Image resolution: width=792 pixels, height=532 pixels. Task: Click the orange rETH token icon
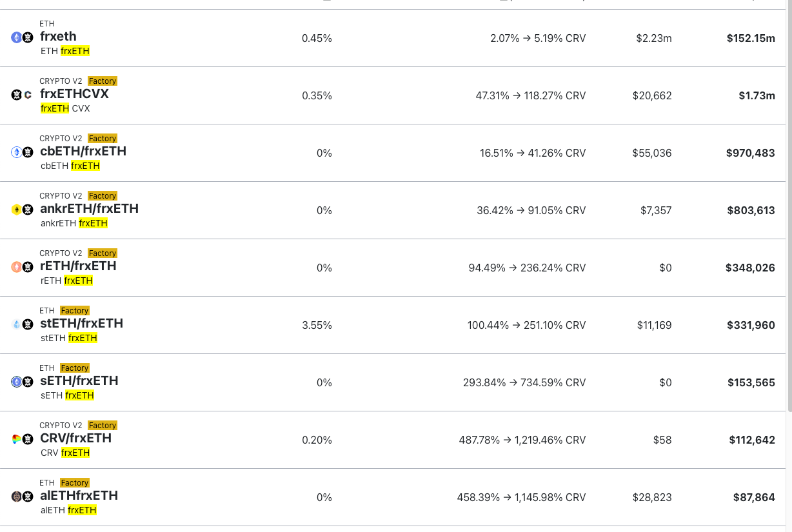click(x=17, y=267)
